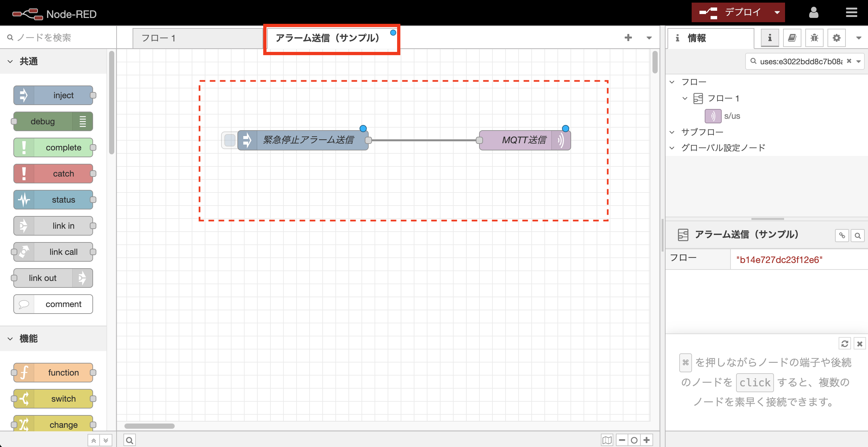The width and height of the screenshot is (868, 447).
Task: Click the デプロイ button
Action: coord(731,13)
